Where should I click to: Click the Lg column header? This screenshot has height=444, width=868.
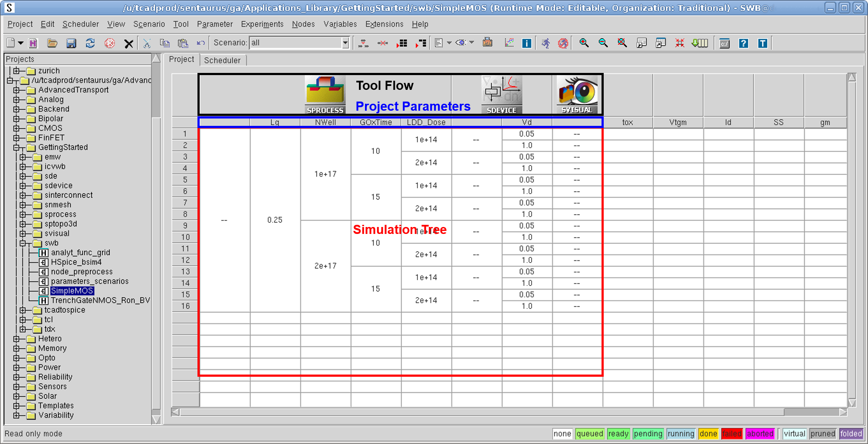click(275, 122)
